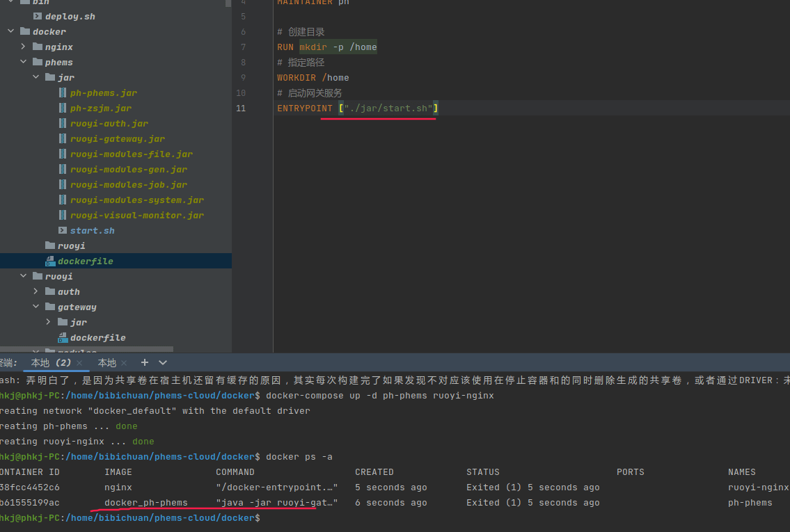Add a new terminal tab with plus

(145, 362)
